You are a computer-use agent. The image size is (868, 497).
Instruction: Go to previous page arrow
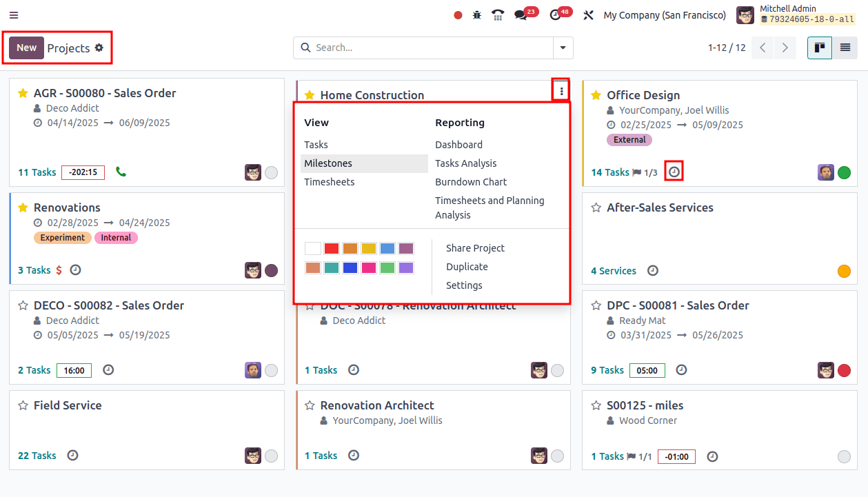[763, 48]
